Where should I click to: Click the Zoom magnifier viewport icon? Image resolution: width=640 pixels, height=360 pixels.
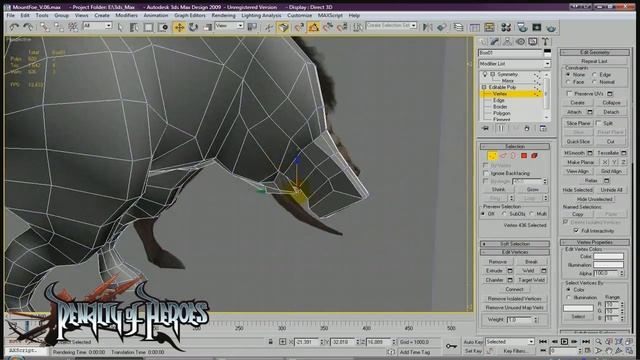598,341
